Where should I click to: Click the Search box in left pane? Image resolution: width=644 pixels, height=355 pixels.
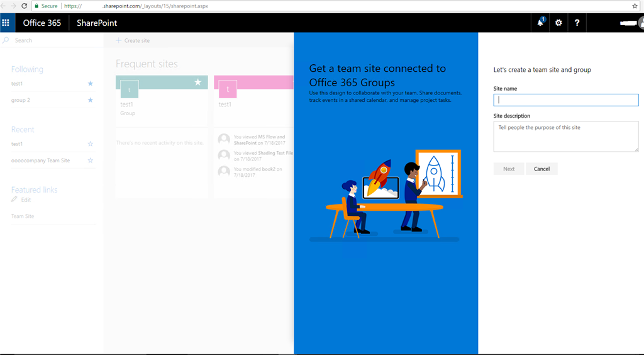click(x=52, y=40)
